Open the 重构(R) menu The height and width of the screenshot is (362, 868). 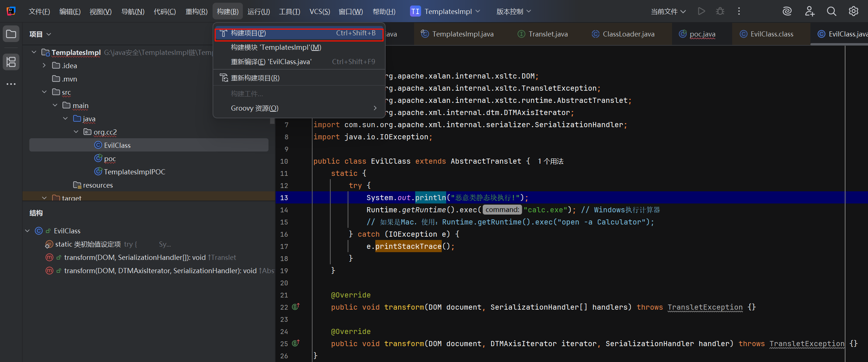[x=196, y=11]
